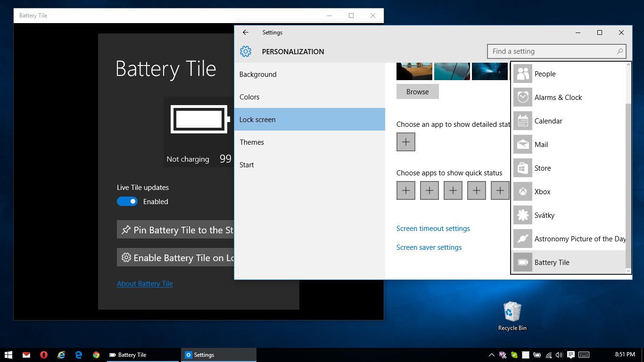The image size is (644, 362).
Task: Open the detailed status app picker
Action: [x=406, y=142]
